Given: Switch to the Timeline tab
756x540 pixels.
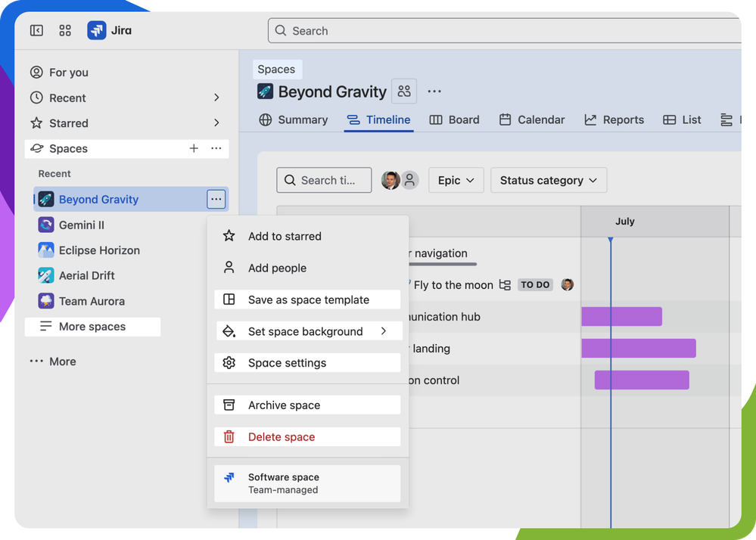Looking at the screenshot, I should [378, 119].
